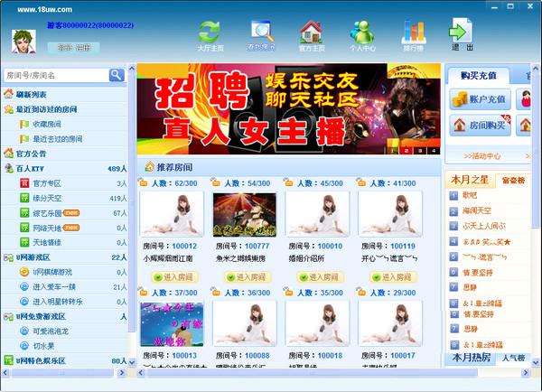This screenshot has height=392, width=542.
Task: Click the browser icon beside 可爱泡泡龙
Action: click(x=24, y=331)
